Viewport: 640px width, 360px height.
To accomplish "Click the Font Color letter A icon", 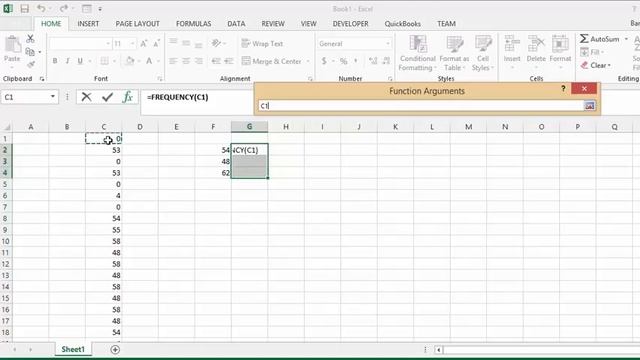I will tap(149, 61).
